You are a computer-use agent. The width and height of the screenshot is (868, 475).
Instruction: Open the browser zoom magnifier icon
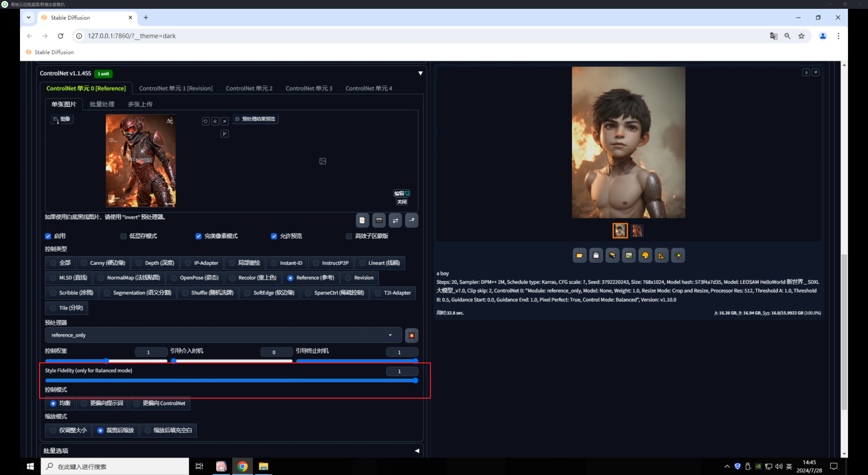787,36
